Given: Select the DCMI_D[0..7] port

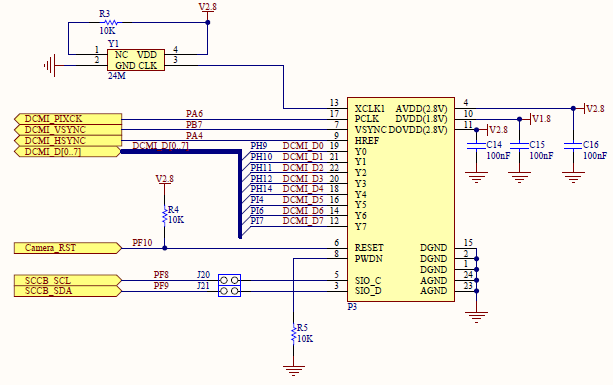Looking at the screenshot, I should [x=68, y=152].
